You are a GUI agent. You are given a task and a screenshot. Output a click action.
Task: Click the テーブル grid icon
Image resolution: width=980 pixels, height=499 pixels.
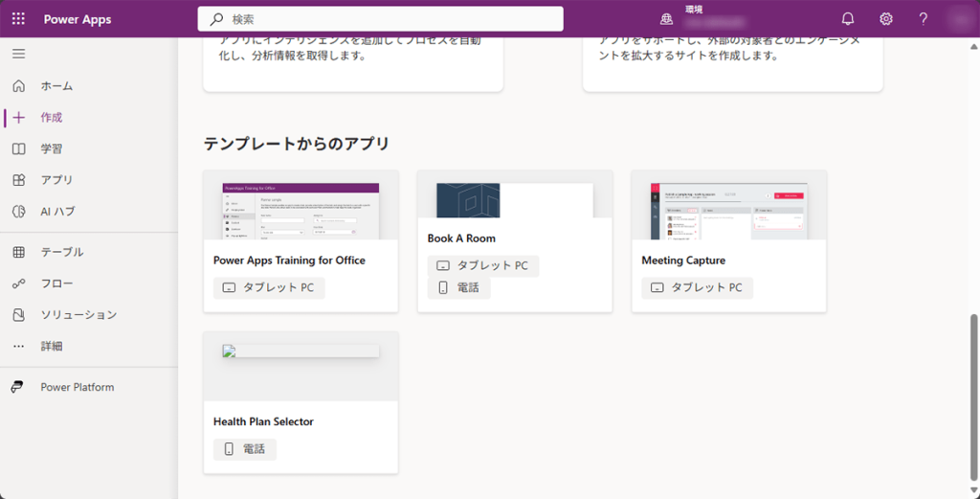coord(19,252)
